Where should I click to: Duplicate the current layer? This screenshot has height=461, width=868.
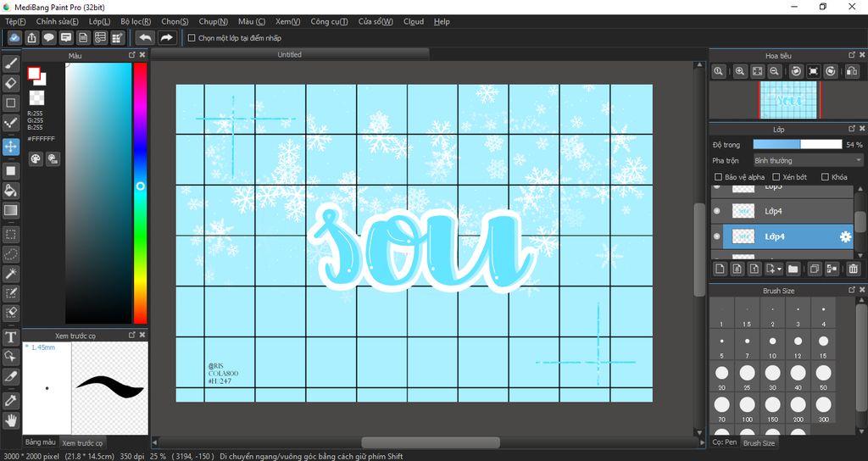tap(815, 269)
